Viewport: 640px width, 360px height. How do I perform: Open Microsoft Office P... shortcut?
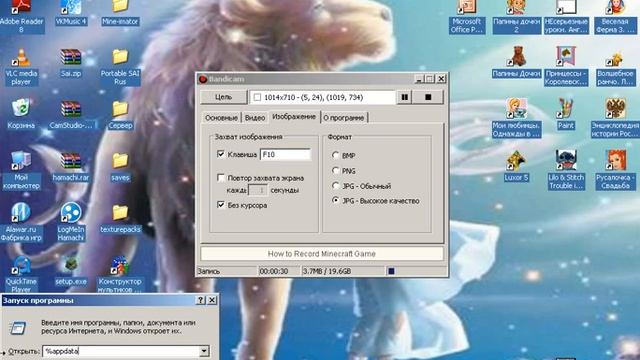467,8
